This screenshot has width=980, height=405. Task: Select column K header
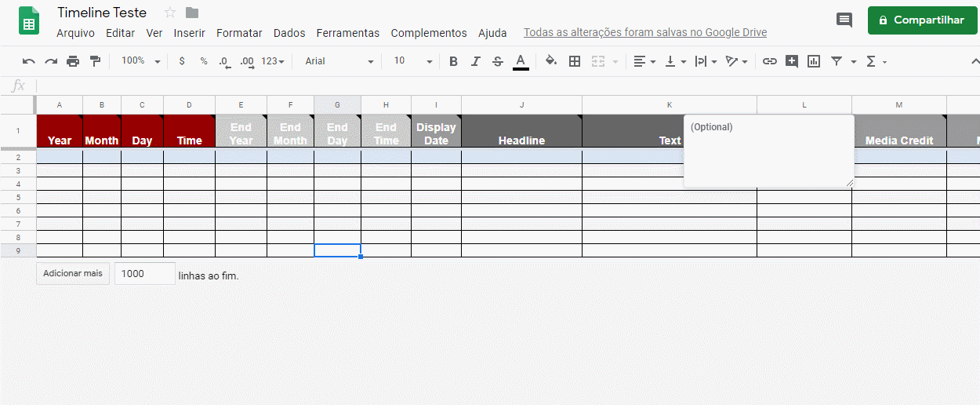point(670,104)
